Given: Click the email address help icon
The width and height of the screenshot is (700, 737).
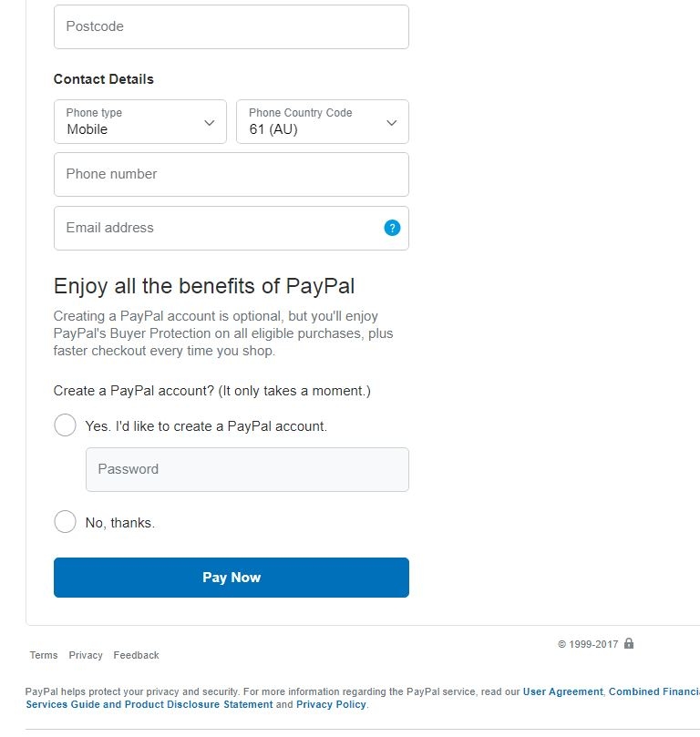Looking at the screenshot, I should 392,228.
